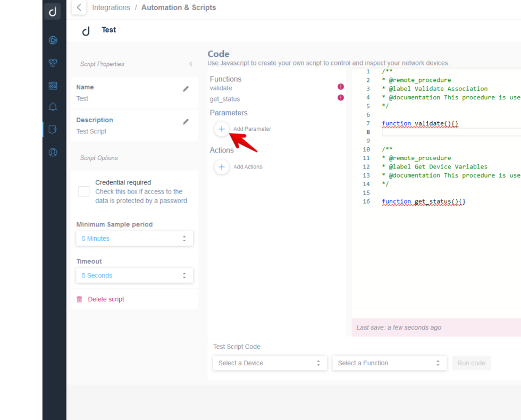521x420 pixels.
Task: Select the devices cube icon in sidebar
Action: (53, 62)
